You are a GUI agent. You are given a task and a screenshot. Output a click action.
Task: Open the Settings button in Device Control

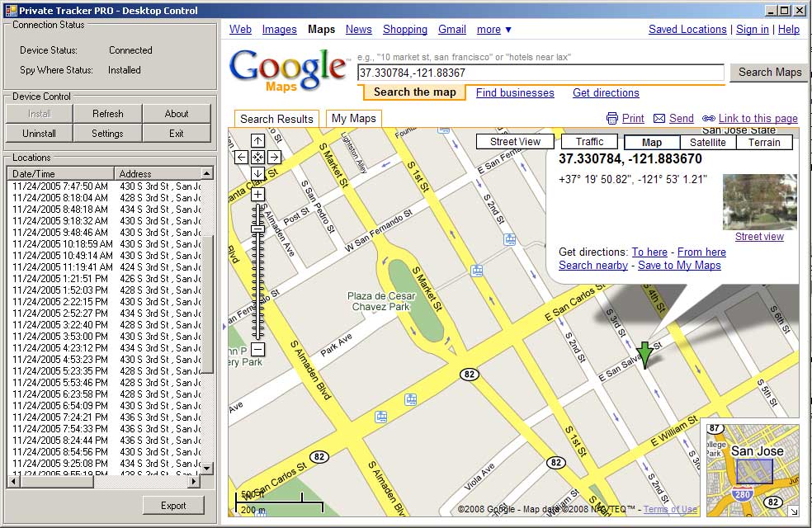[108, 133]
